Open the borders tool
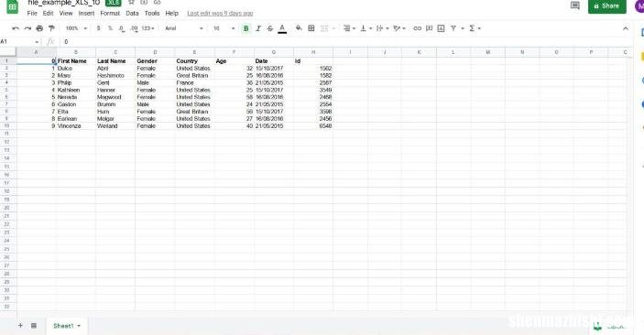The image size is (644, 335). (311, 28)
